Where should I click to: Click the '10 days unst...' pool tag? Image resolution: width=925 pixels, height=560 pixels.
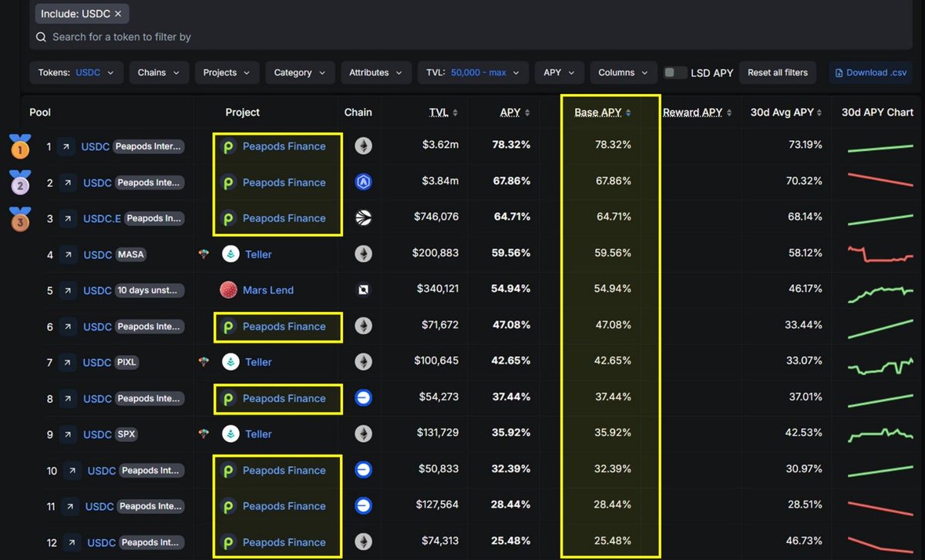point(150,290)
